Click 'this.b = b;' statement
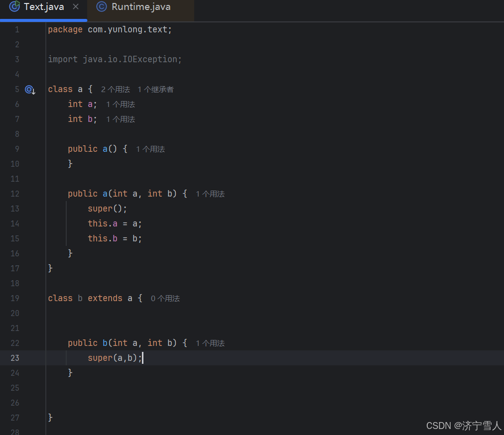 point(115,239)
